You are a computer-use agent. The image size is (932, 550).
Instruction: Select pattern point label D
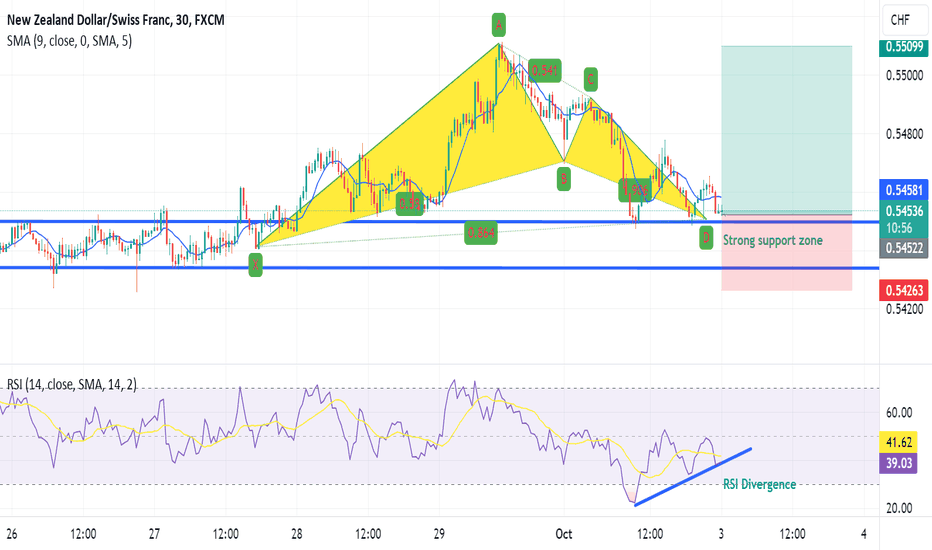coord(706,238)
